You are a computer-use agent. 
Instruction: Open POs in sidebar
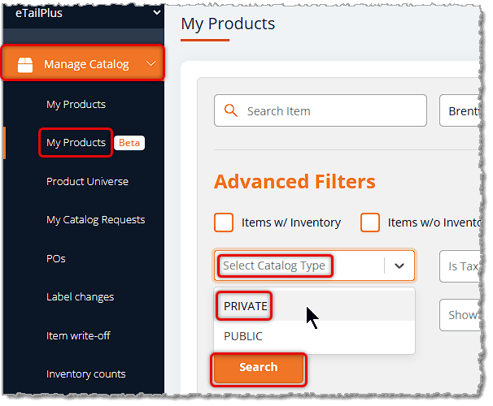[x=56, y=259]
